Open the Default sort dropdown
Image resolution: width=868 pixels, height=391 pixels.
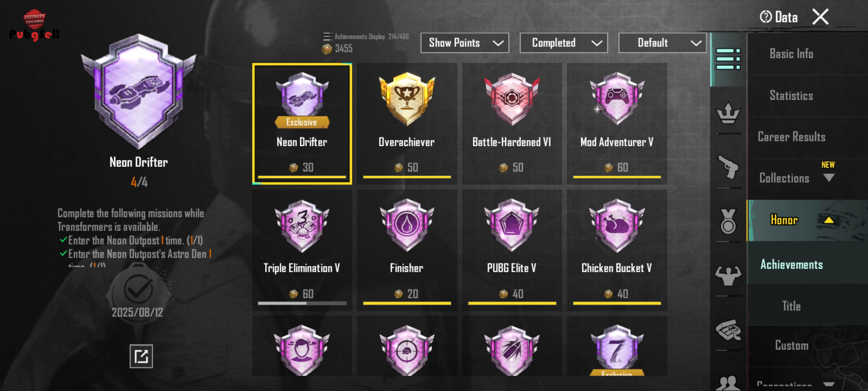coord(663,43)
